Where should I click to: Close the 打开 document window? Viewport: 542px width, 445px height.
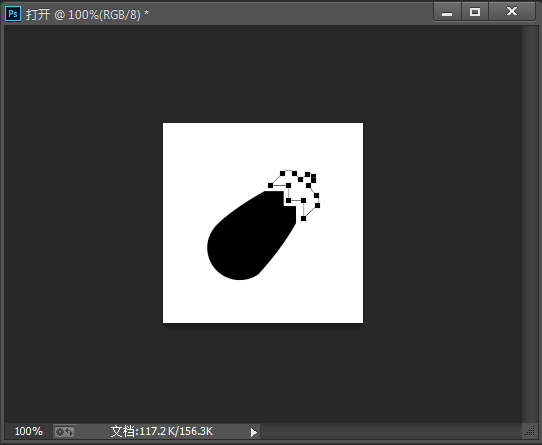(x=512, y=12)
